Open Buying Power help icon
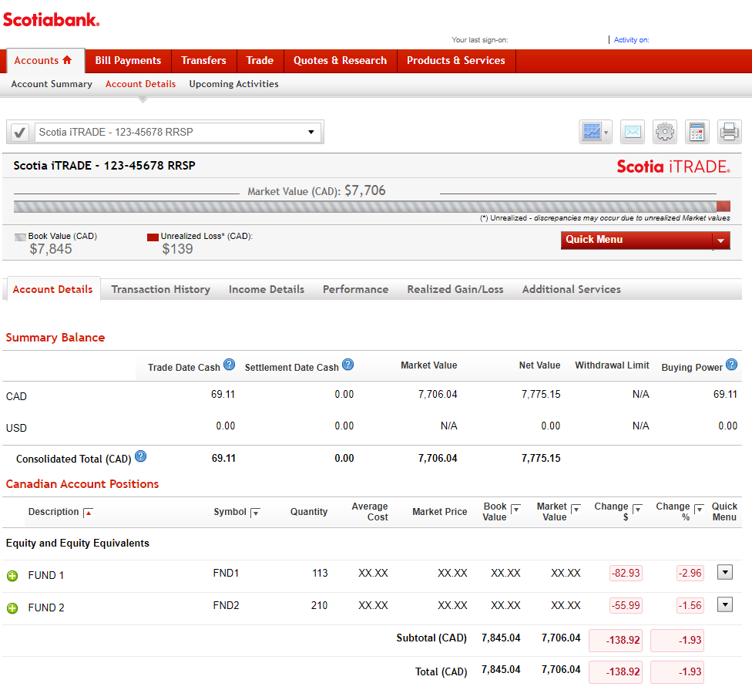The image size is (752, 700). pyautogui.click(x=731, y=365)
